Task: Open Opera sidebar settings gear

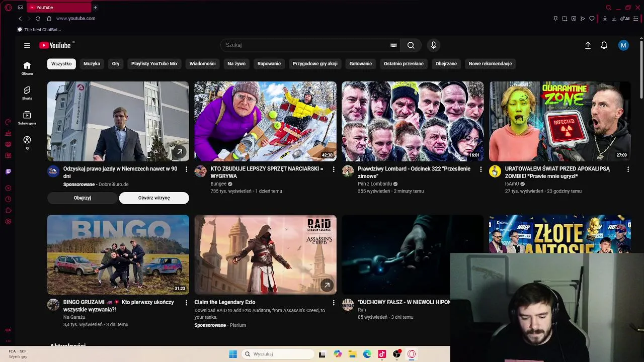Action: tap(8, 222)
